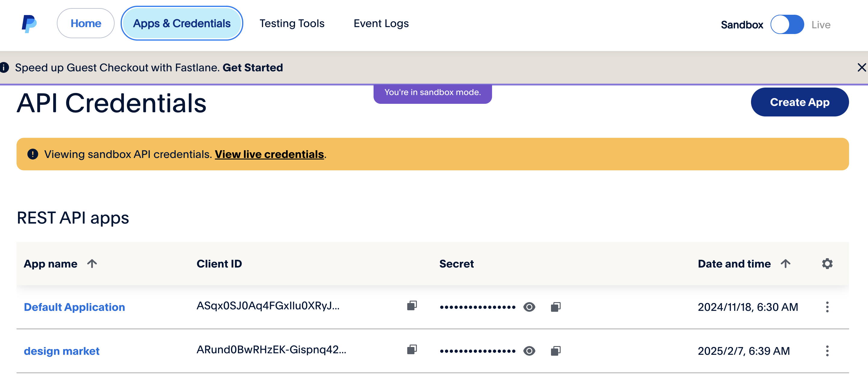Sort table by App name arrow
868x390 pixels.
tap(92, 264)
